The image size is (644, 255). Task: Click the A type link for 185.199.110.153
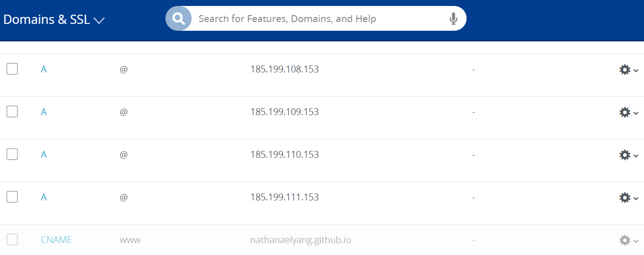(x=44, y=155)
